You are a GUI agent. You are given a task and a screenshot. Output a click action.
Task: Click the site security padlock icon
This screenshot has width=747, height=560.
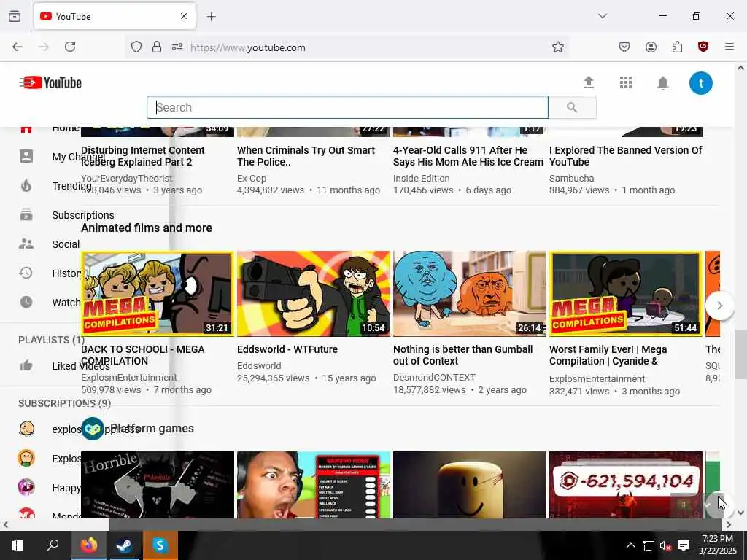157,47
